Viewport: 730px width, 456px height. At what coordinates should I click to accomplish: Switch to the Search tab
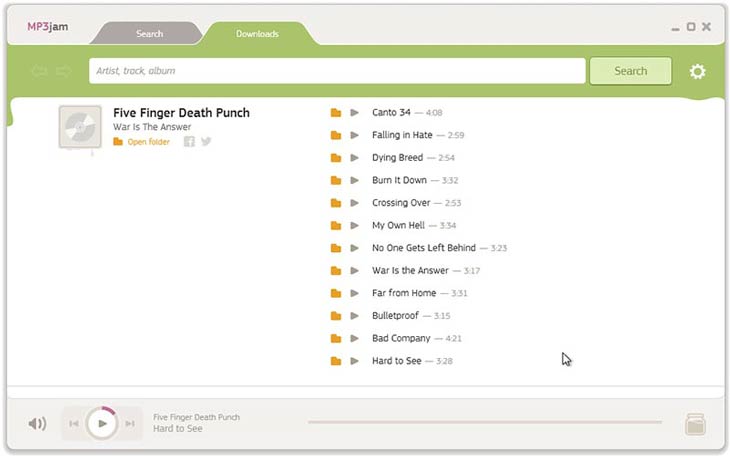click(x=149, y=34)
